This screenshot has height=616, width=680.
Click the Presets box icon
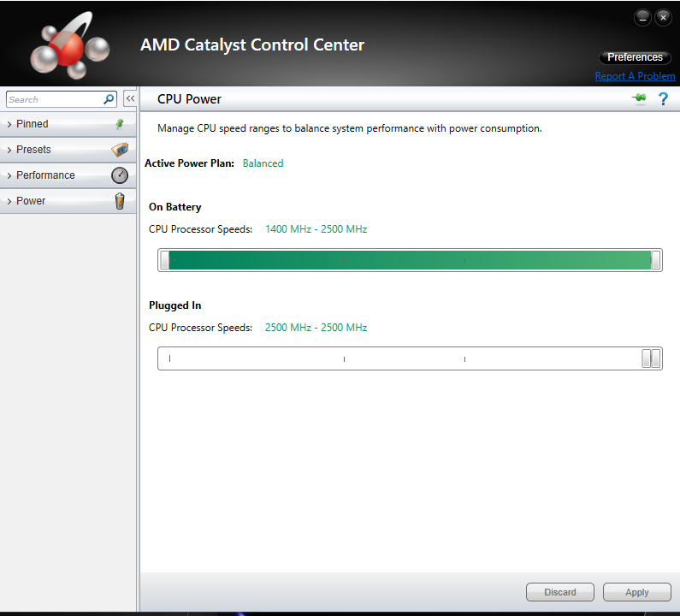[120, 150]
